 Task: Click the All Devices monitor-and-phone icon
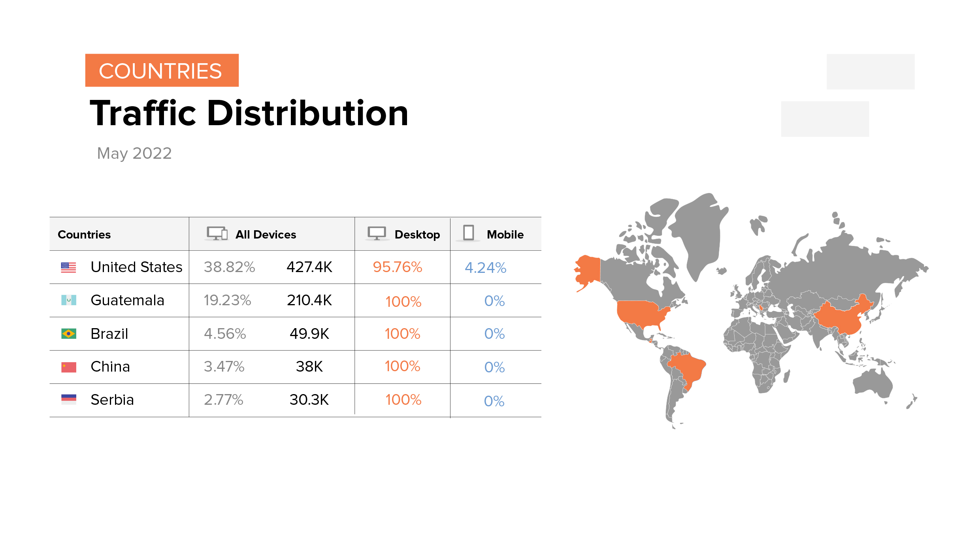tap(217, 233)
